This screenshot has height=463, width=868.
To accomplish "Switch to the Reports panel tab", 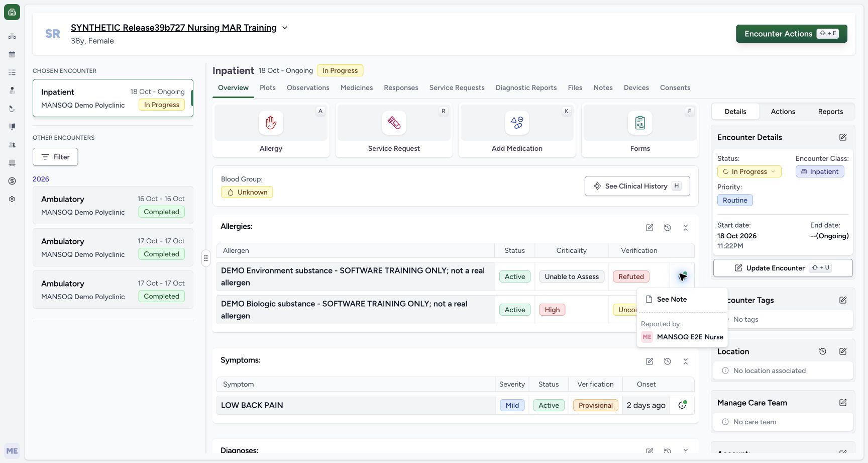I will [x=830, y=112].
